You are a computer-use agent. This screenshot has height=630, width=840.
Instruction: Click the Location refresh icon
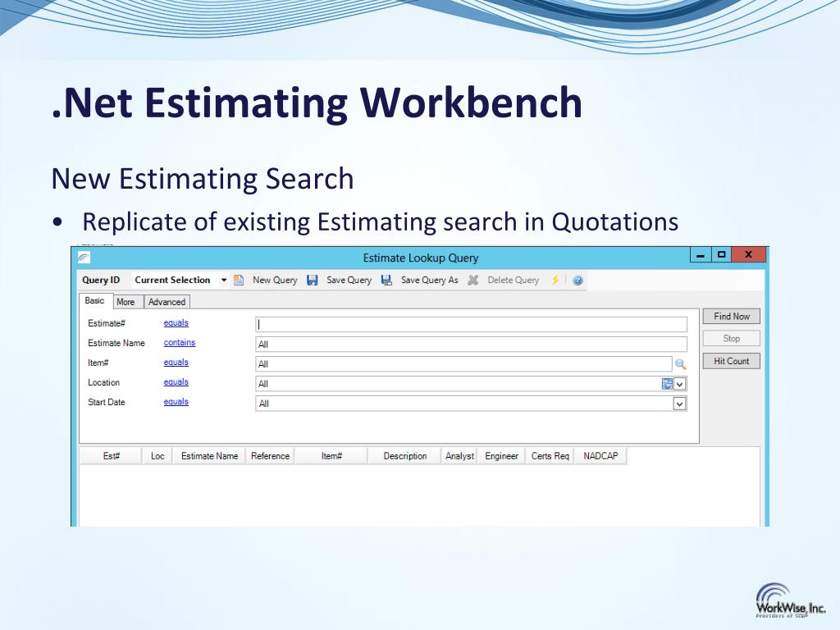click(x=667, y=384)
